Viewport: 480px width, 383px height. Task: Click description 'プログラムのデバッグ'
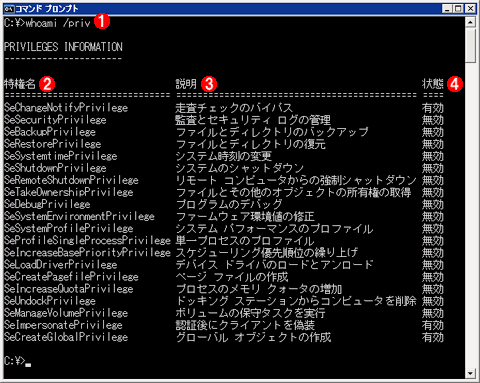pyautogui.click(x=229, y=204)
